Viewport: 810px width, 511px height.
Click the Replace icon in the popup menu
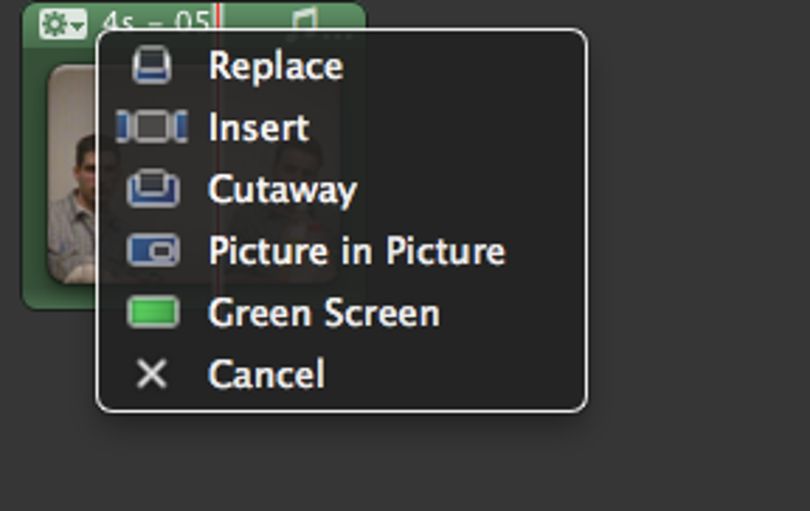click(151, 66)
